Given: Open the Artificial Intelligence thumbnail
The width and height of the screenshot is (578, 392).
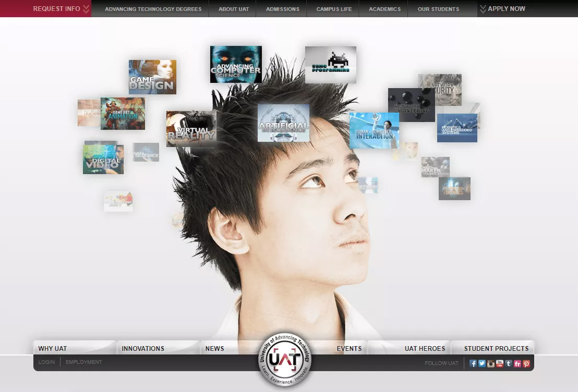Looking at the screenshot, I should click(x=283, y=123).
